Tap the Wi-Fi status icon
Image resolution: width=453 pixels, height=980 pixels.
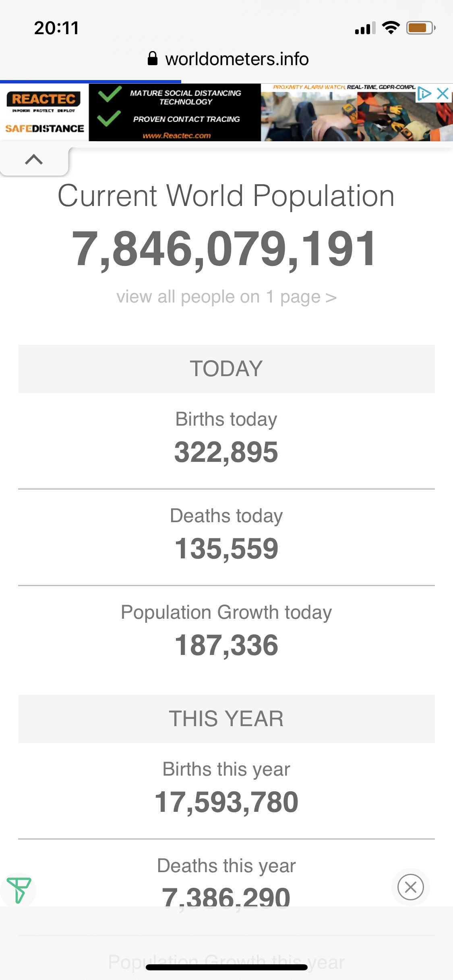click(x=391, y=28)
